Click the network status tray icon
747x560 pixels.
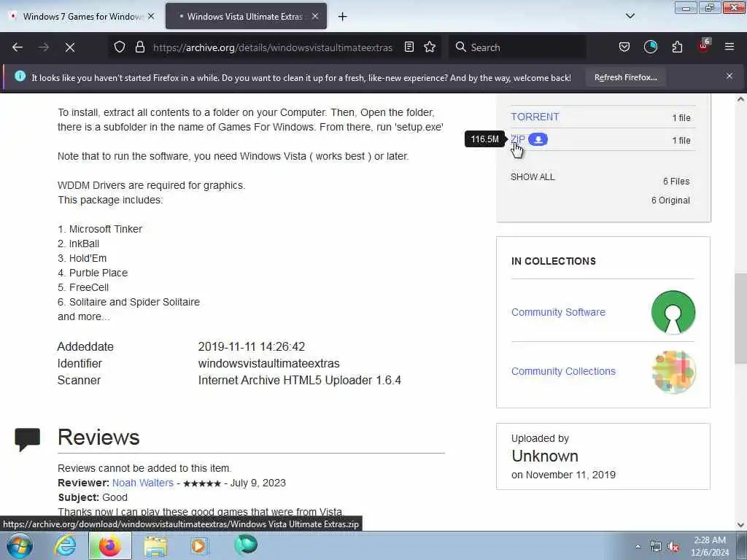(656, 546)
